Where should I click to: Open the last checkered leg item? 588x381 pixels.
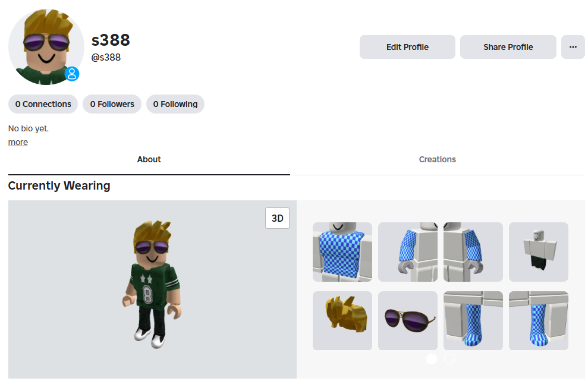(539, 320)
